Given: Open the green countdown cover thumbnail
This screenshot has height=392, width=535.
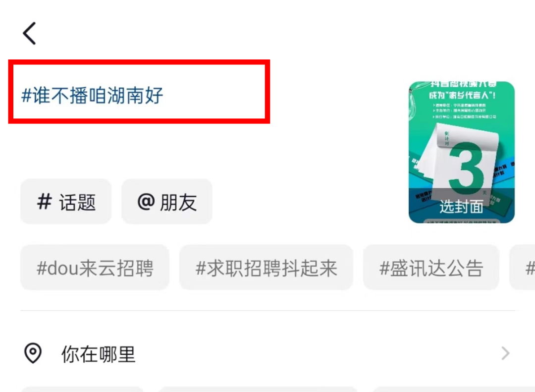Looking at the screenshot, I should [x=462, y=152].
